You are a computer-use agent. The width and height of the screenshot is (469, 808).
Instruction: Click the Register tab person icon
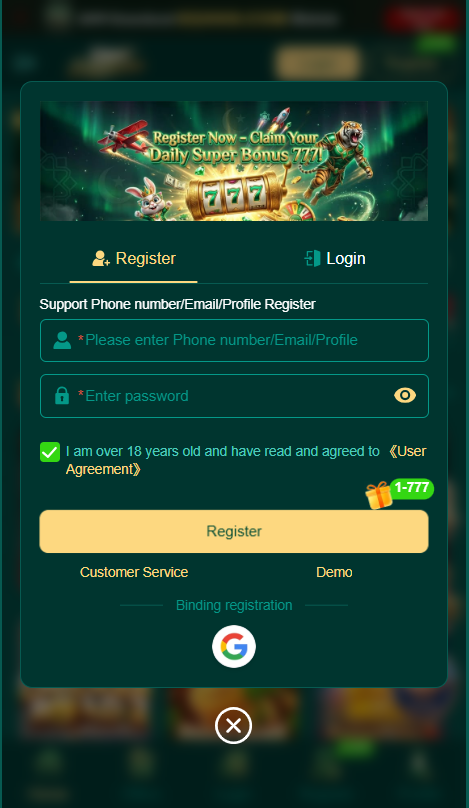tap(101, 259)
